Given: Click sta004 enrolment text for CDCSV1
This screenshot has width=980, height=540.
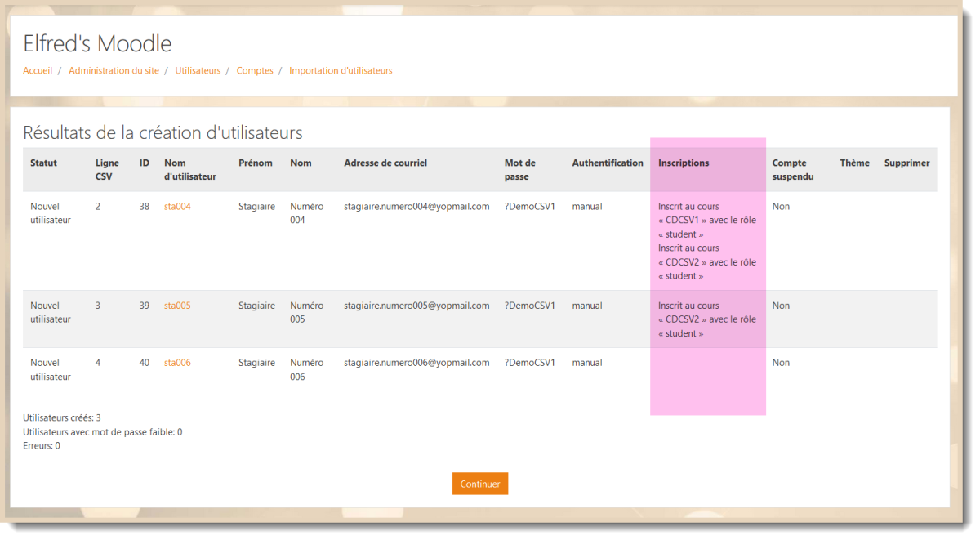Looking at the screenshot, I should tap(707, 221).
